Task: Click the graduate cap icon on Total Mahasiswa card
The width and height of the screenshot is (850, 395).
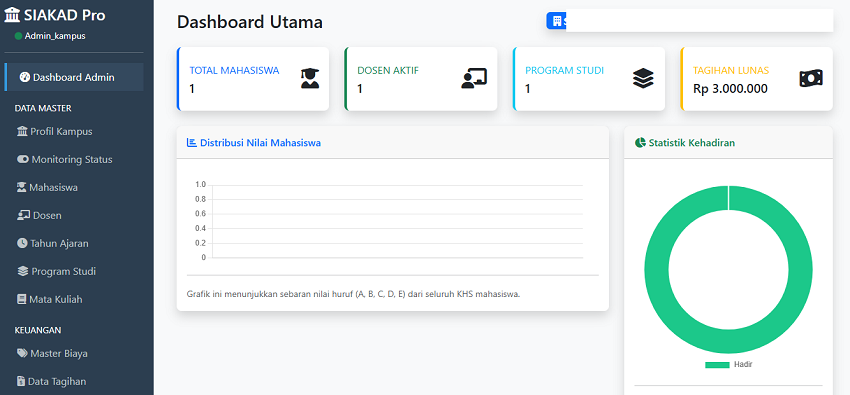Action: (310, 79)
